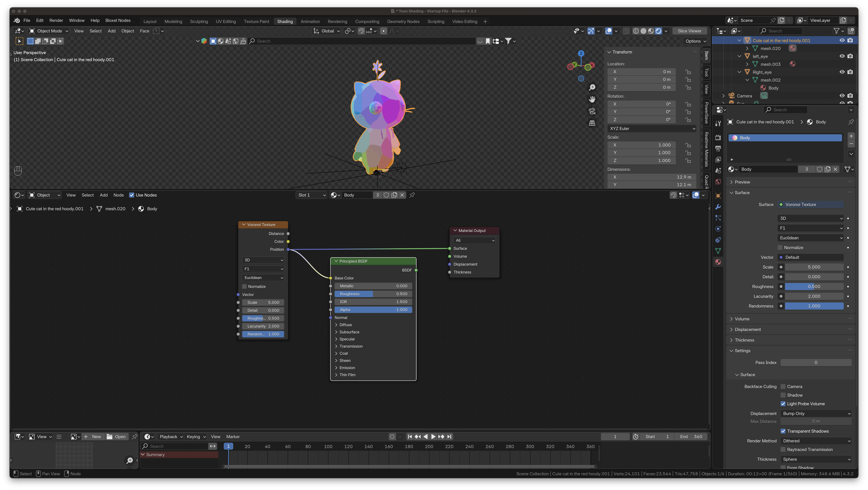The image size is (868, 490).
Task: Open the Render properties tab icon
Action: [718, 138]
